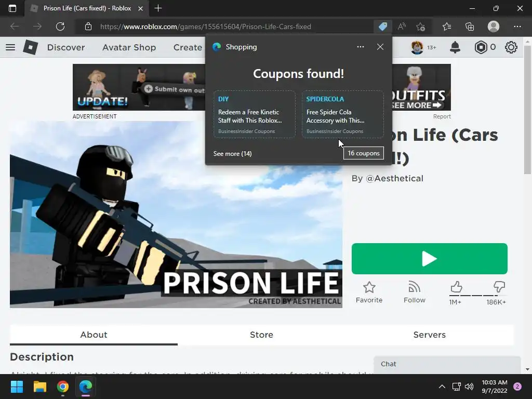532x399 pixels.
Task: Click the page vertical scrollbar
Action: [x=527, y=110]
